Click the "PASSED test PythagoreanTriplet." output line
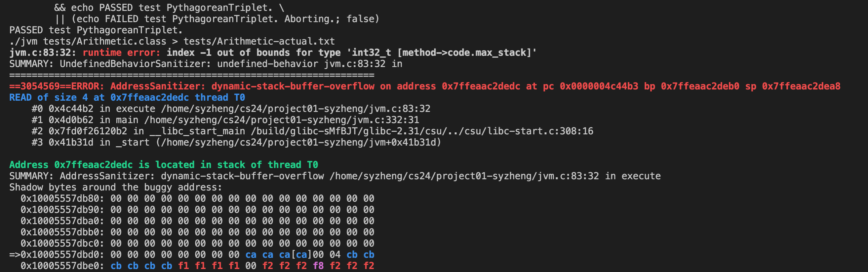Viewport: 868px width, 272px height. tap(96, 30)
